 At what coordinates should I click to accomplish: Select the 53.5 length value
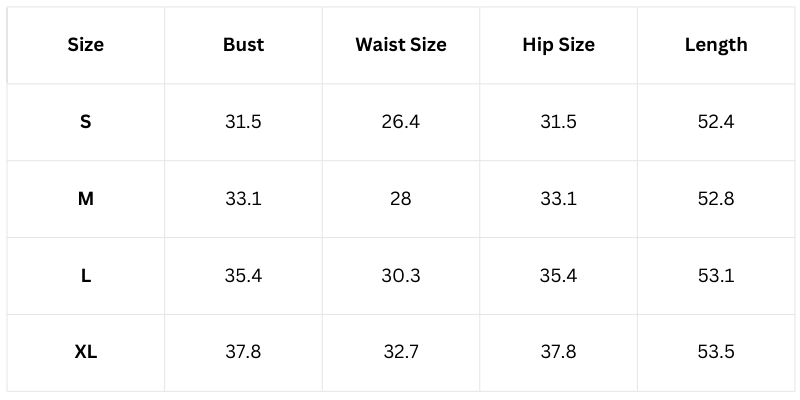coord(716,352)
